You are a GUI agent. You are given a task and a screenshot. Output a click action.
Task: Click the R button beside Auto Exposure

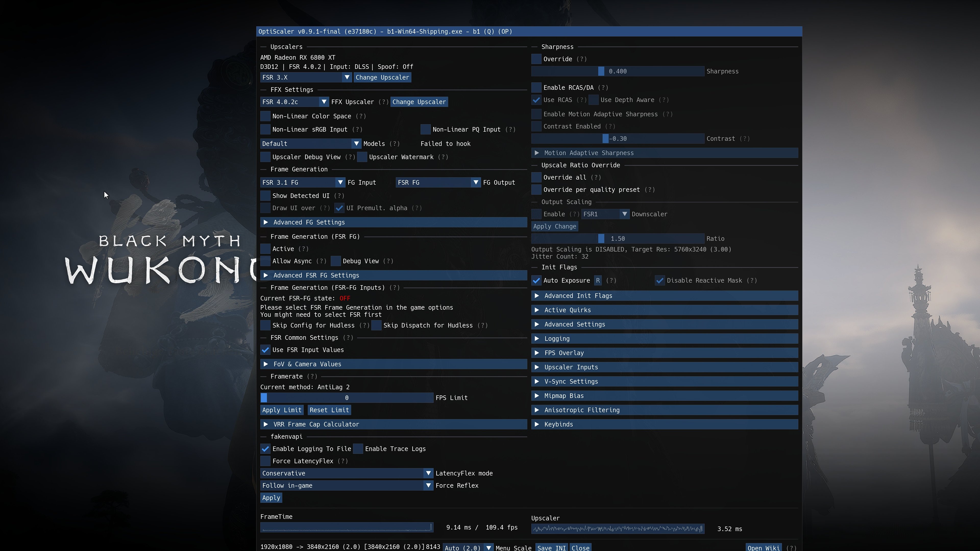[x=598, y=281]
